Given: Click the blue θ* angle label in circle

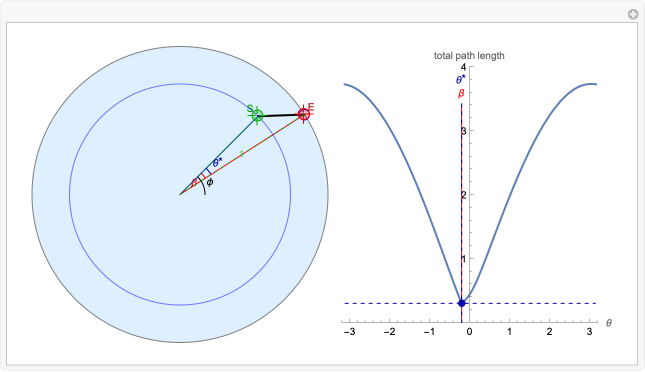Looking at the screenshot, I should pos(217,162).
